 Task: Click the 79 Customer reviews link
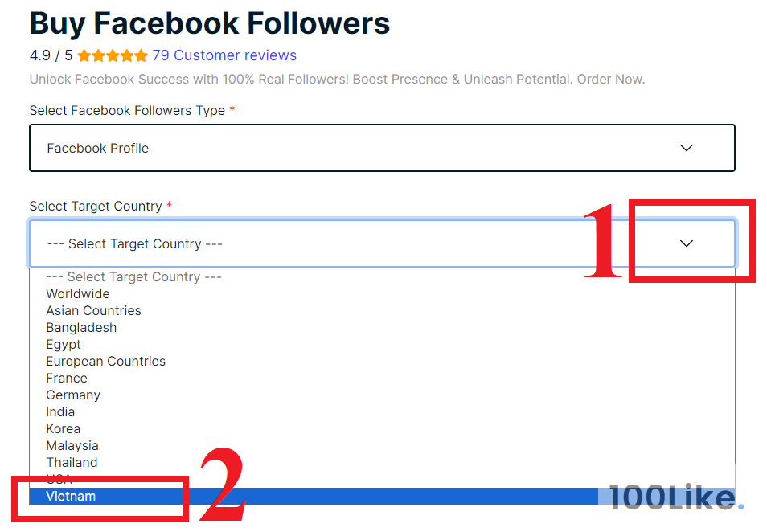click(224, 55)
